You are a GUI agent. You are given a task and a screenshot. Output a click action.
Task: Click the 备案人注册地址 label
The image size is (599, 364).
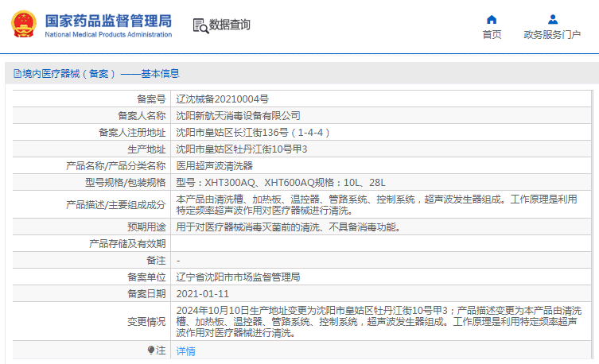point(132,133)
